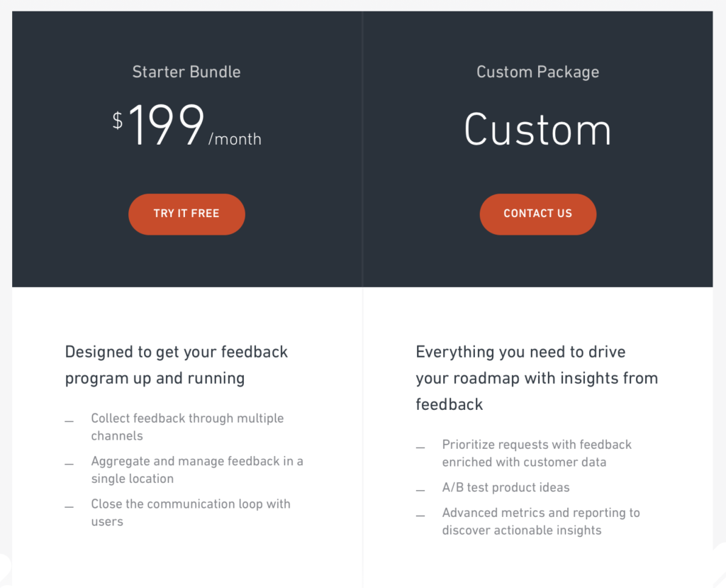
Task: Click the TRY IT FREE button
Action: 186,214
